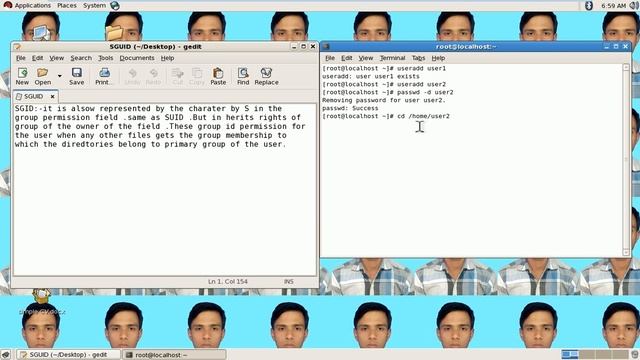The width and height of the screenshot is (640, 360).
Task: Click the Ln 1, Col 154 status text
Action: 228,282
